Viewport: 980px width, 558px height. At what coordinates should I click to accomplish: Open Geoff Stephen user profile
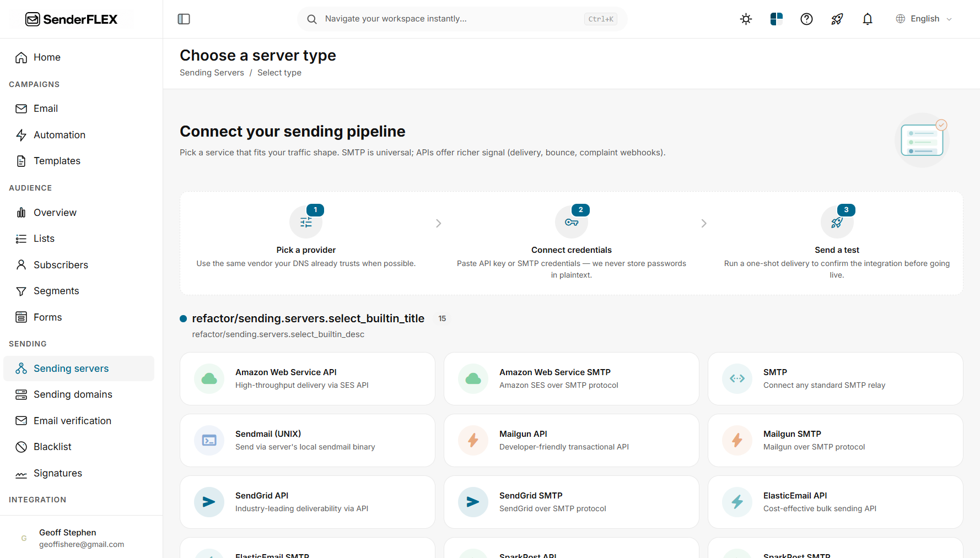point(81,538)
